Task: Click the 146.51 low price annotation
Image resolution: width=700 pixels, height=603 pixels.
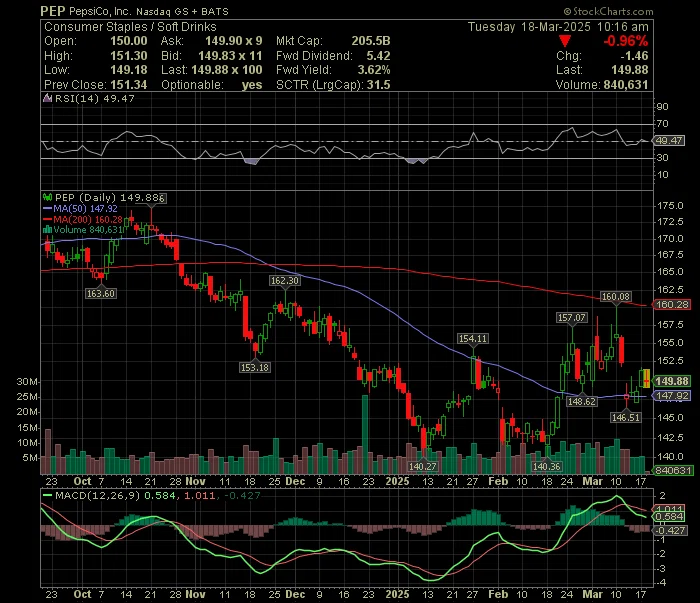Action: pyautogui.click(x=626, y=418)
